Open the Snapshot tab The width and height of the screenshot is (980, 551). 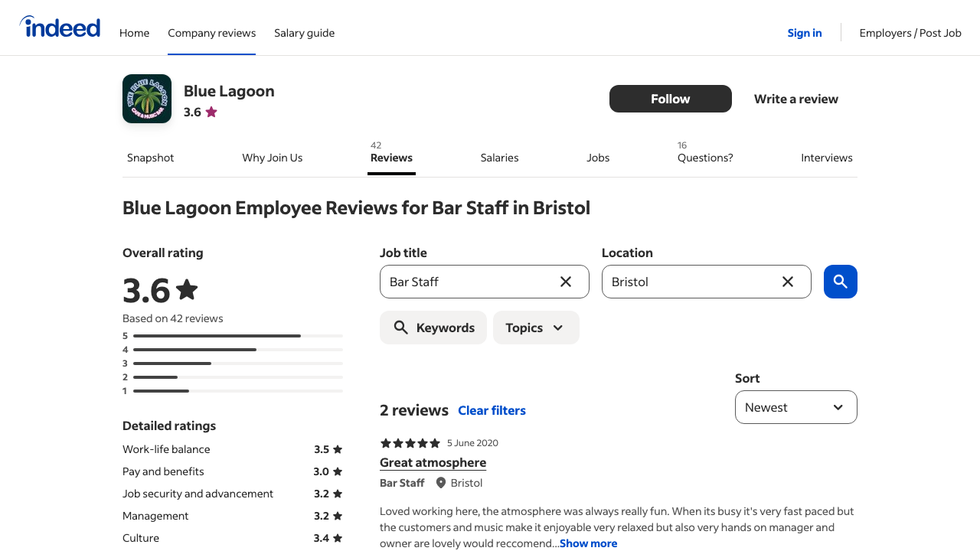click(x=150, y=158)
